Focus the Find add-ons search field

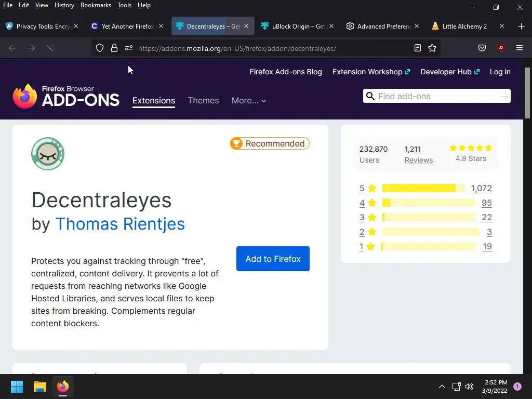(x=436, y=96)
